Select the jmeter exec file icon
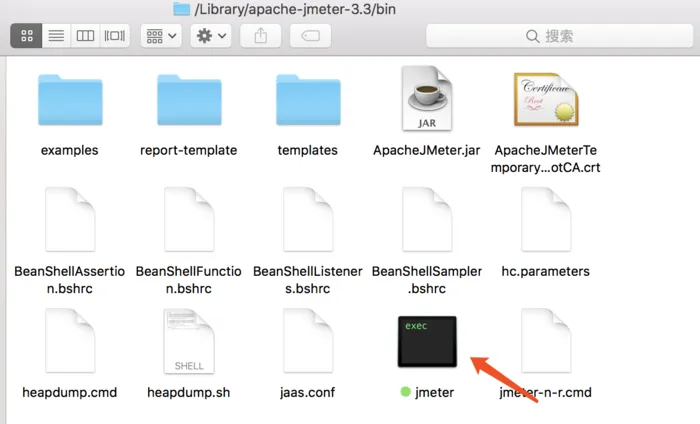This screenshot has height=424, width=700. tap(427, 341)
